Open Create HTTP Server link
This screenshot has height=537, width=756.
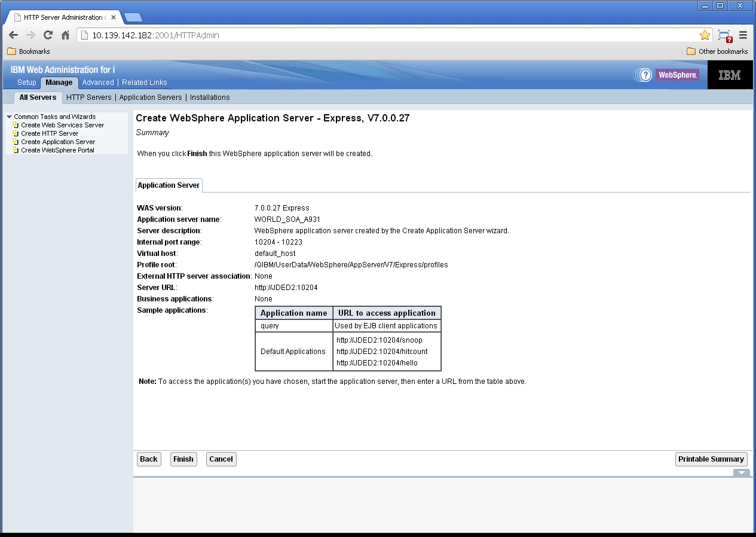50,133
